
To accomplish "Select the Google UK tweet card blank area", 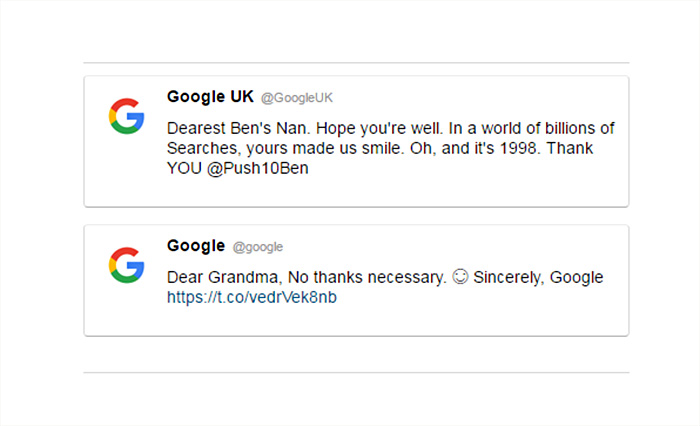I will pos(446,188).
